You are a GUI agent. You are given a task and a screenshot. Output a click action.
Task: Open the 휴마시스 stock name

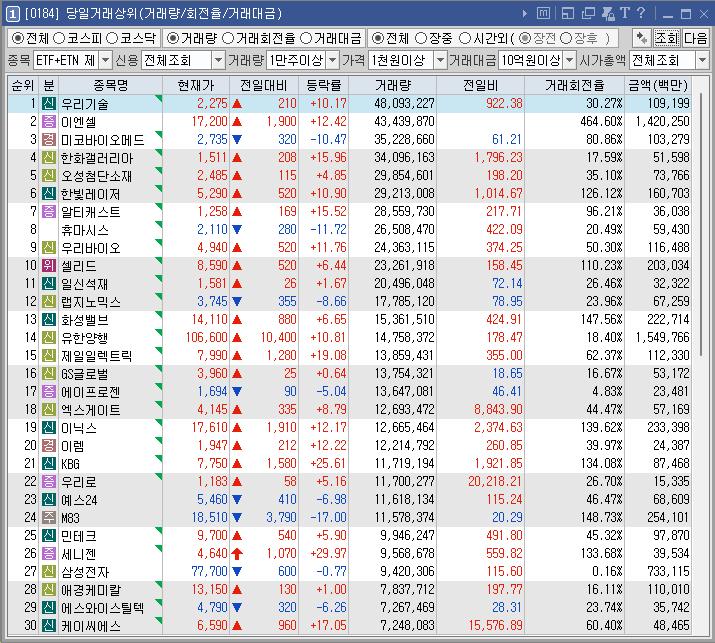[85, 230]
